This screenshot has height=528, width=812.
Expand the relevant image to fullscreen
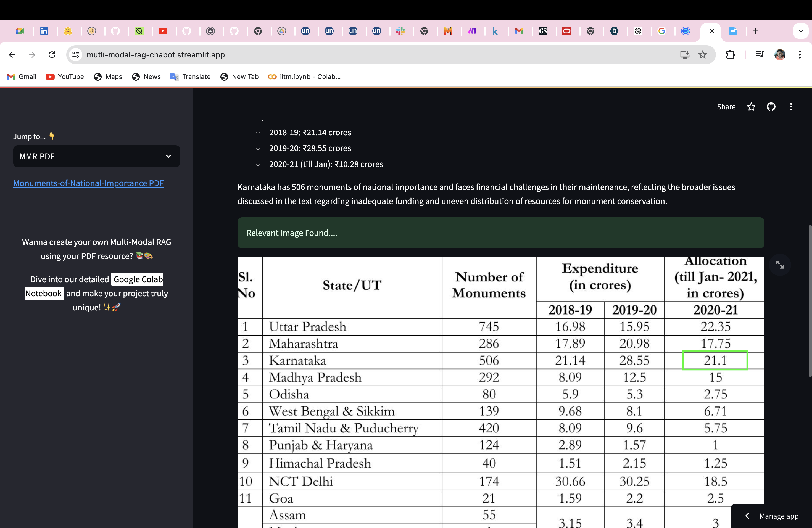[x=780, y=265]
